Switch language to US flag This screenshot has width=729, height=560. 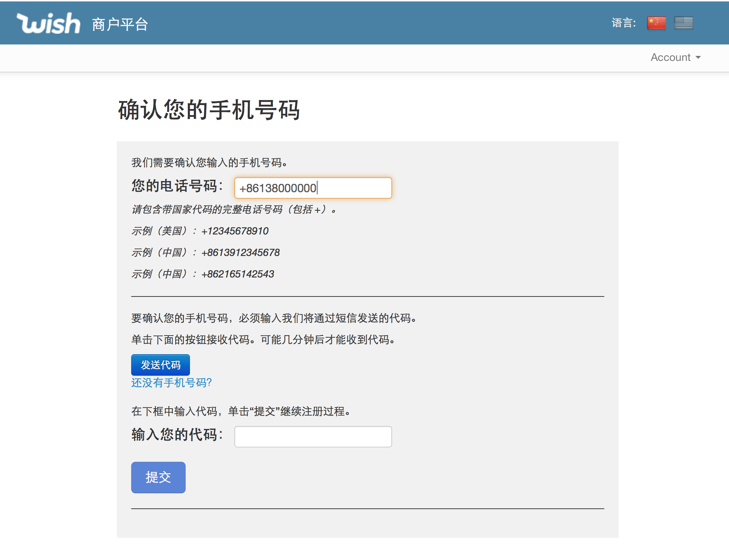pyautogui.click(x=683, y=23)
